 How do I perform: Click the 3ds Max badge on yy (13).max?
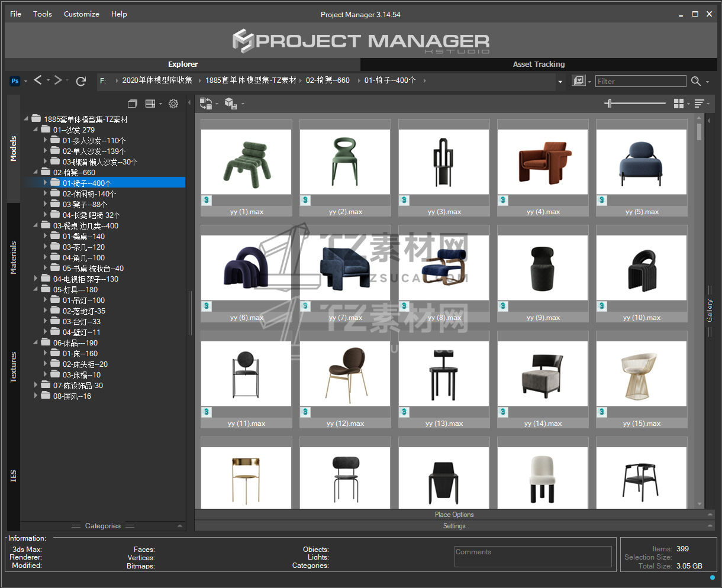pos(404,412)
